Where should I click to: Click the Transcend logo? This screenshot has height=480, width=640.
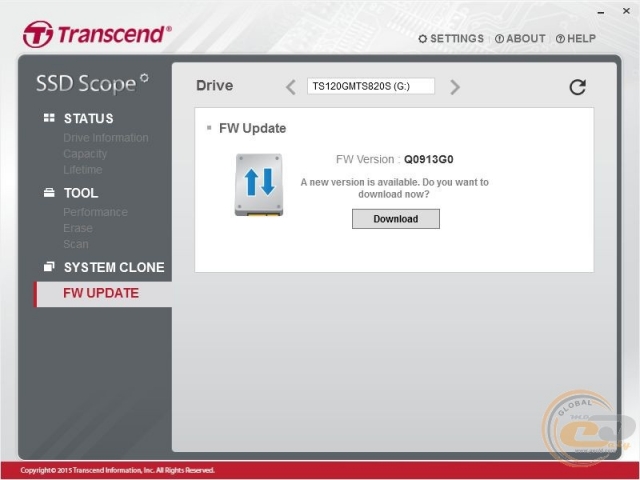97,34
